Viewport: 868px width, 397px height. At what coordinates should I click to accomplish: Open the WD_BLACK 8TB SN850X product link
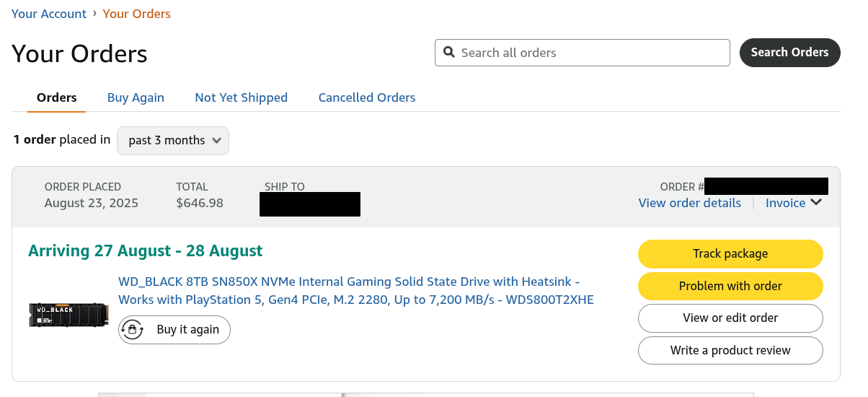tap(356, 290)
